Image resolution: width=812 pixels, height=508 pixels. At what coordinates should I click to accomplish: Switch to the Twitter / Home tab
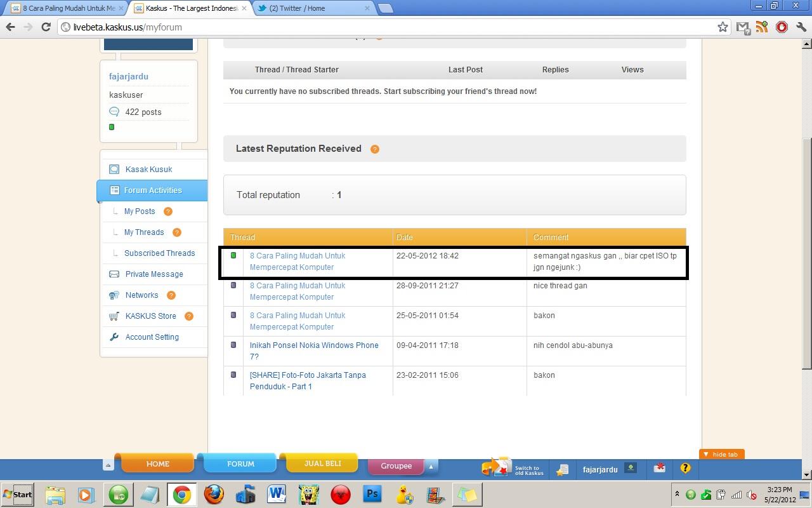[x=310, y=8]
